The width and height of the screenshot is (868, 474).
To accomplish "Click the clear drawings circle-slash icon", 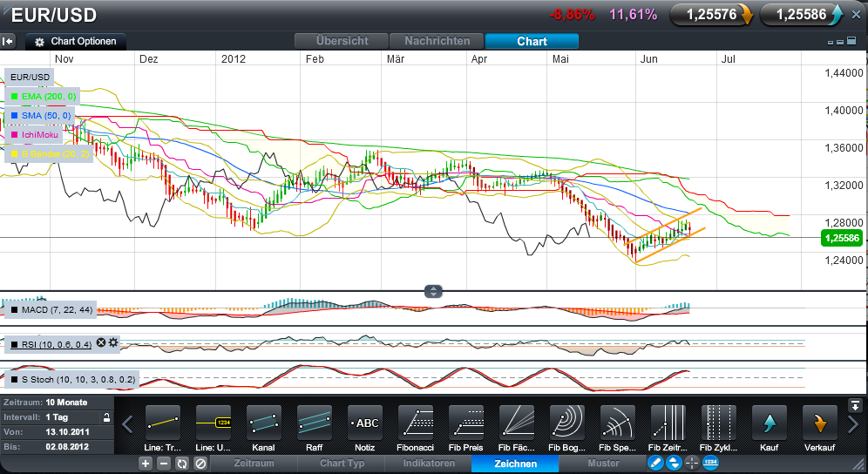I will pos(200,464).
